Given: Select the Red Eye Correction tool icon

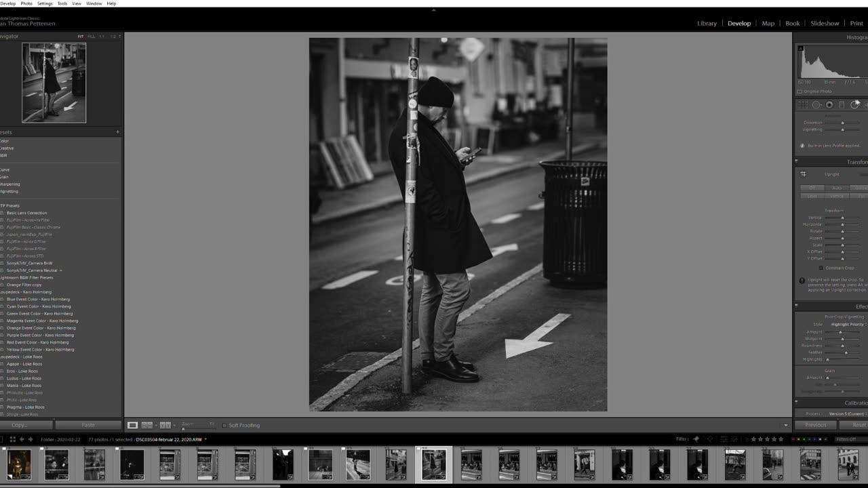Looking at the screenshot, I should click(x=829, y=104).
